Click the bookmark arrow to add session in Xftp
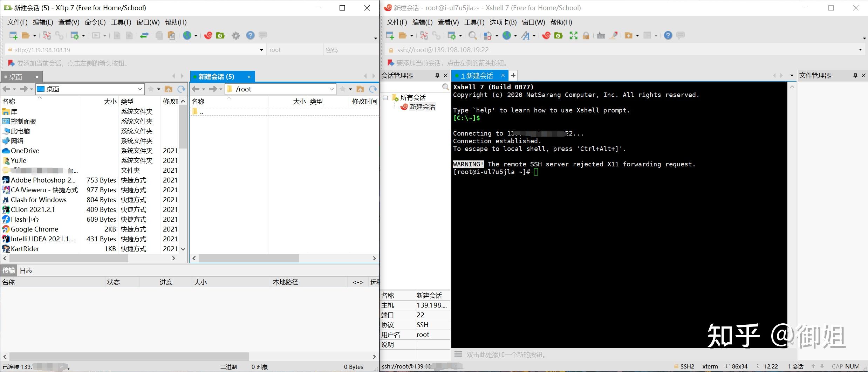Screen dimensions: 868x372 11,63
